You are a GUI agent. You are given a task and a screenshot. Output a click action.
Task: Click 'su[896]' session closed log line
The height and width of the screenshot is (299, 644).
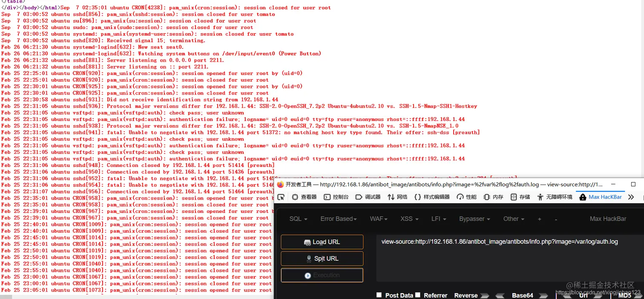point(129,20)
